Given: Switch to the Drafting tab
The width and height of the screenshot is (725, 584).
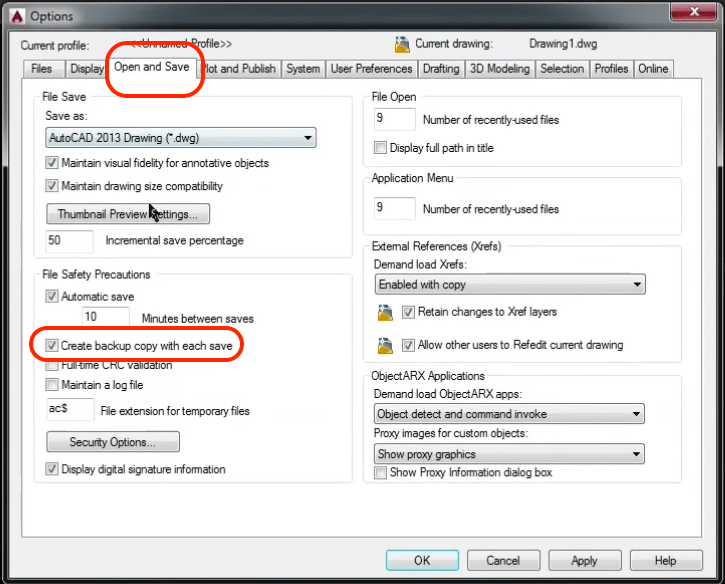Looking at the screenshot, I should pos(440,69).
